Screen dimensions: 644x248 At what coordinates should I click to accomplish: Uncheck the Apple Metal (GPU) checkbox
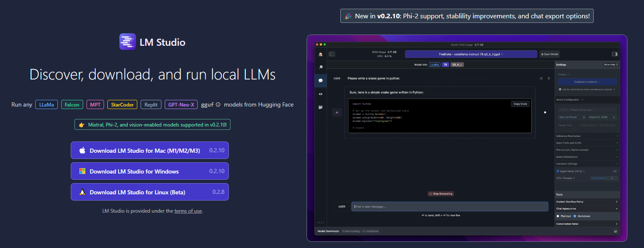coord(558,171)
